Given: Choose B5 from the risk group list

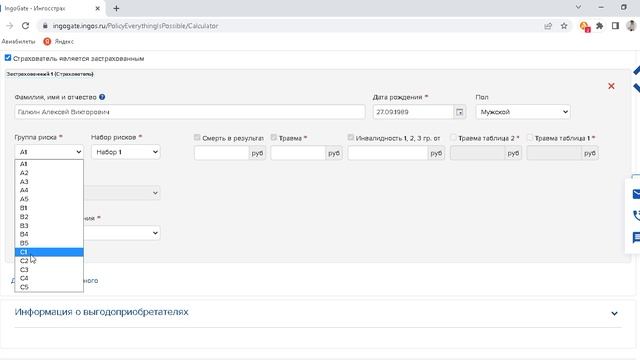Looking at the screenshot, I should 49,243.
